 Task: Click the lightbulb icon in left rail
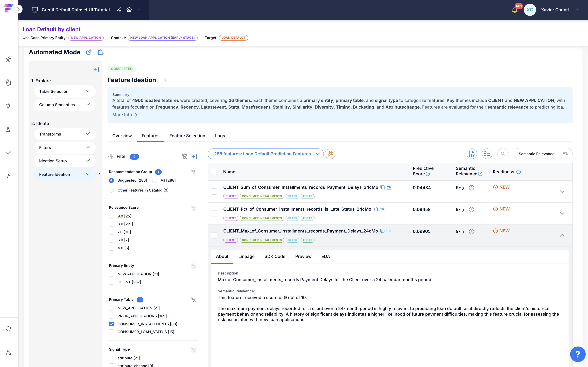tap(8, 106)
